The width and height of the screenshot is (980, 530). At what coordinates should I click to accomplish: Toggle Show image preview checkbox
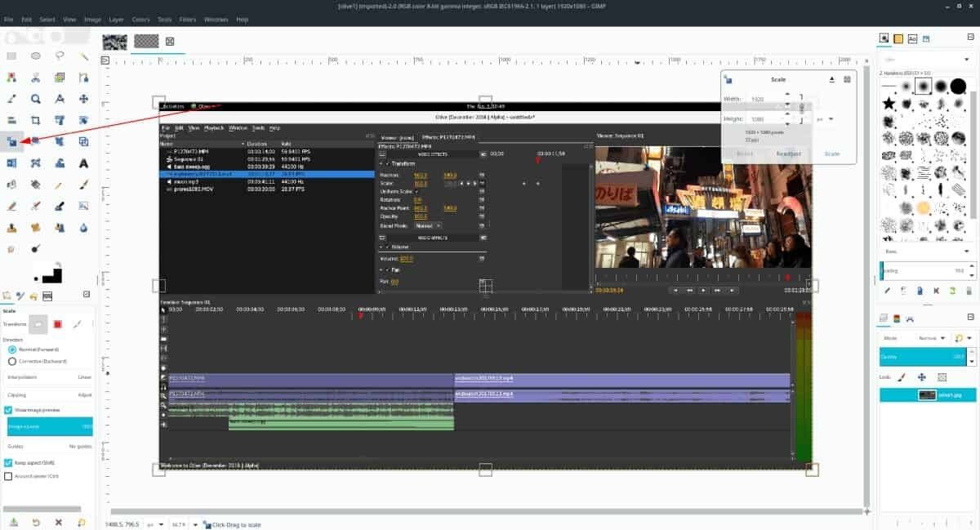[9, 410]
